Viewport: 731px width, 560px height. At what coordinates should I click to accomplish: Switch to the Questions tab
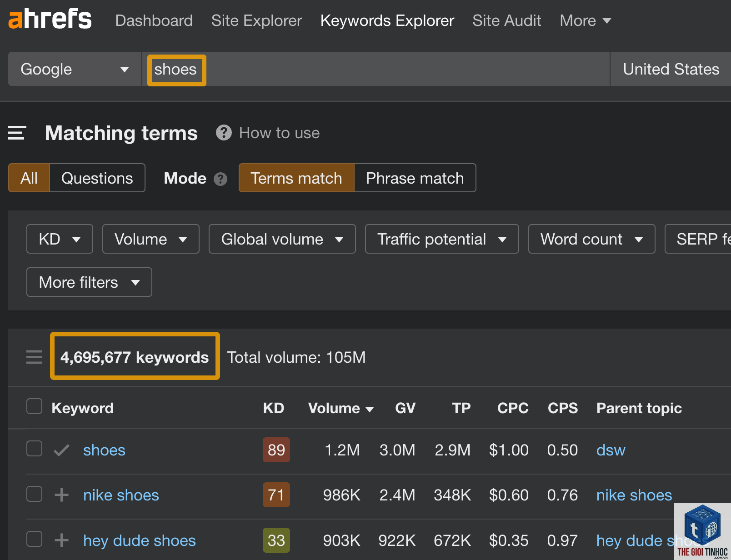click(x=97, y=178)
